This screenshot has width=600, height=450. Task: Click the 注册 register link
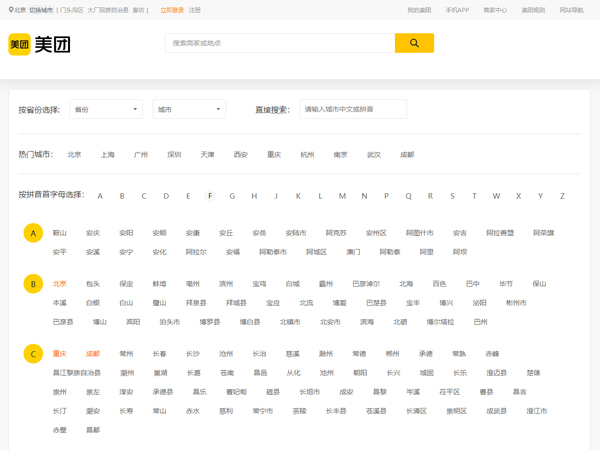pos(195,10)
